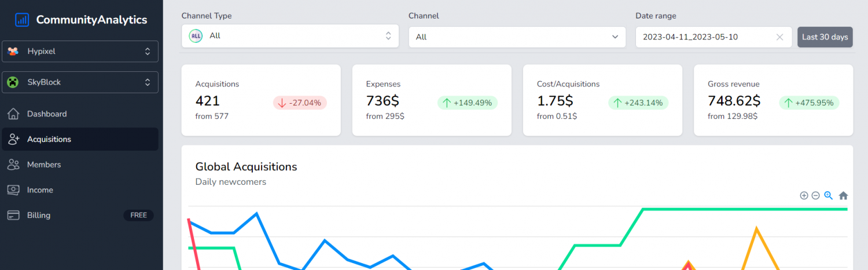Clear the date range with the X
The image size is (868, 270).
click(x=779, y=37)
